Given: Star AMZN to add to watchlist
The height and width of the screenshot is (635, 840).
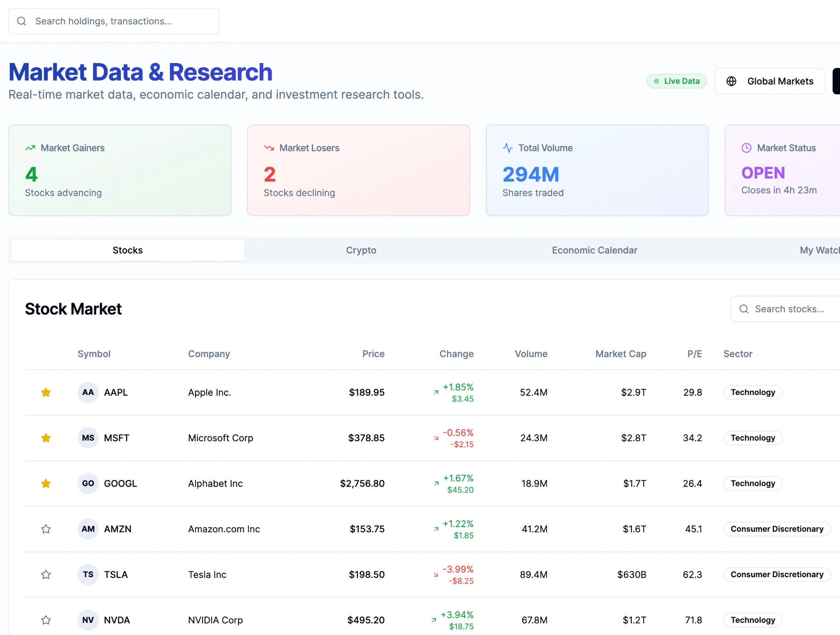Looking at the screenshot, I should point(46,529).
